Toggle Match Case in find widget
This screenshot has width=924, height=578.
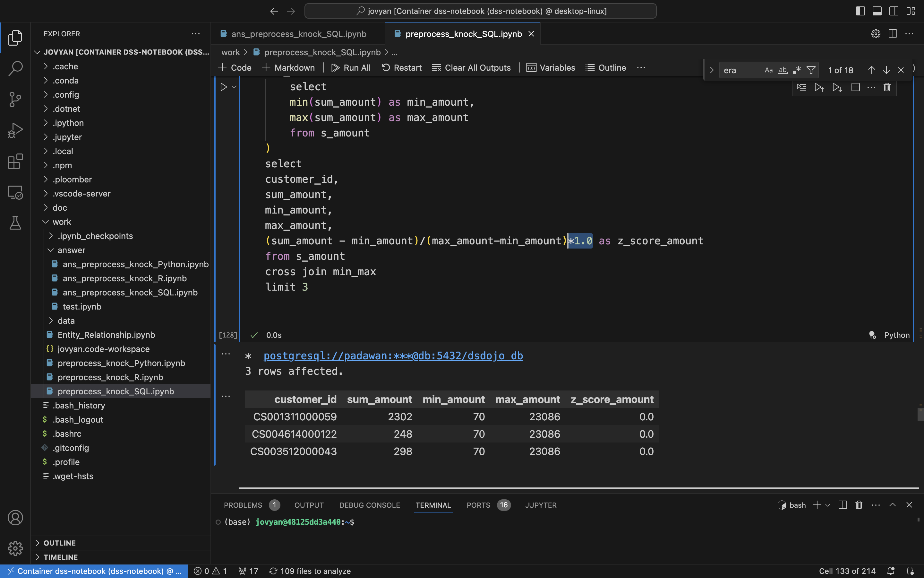(769, 70)
